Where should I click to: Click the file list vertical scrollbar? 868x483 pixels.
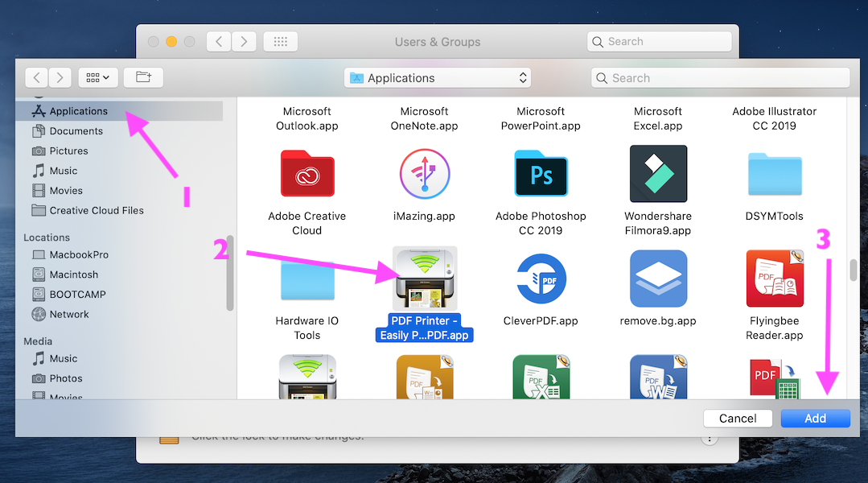pyautogui.click(x=853, y=270)
